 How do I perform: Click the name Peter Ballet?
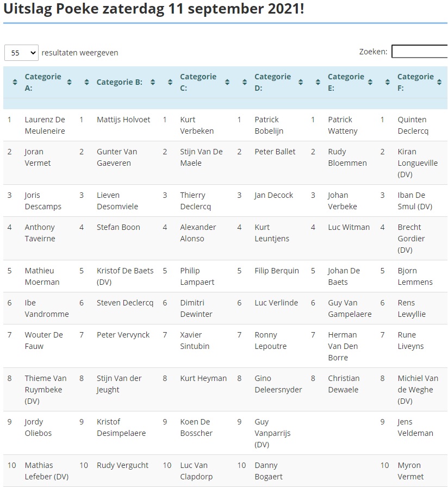tap(275, 152)
